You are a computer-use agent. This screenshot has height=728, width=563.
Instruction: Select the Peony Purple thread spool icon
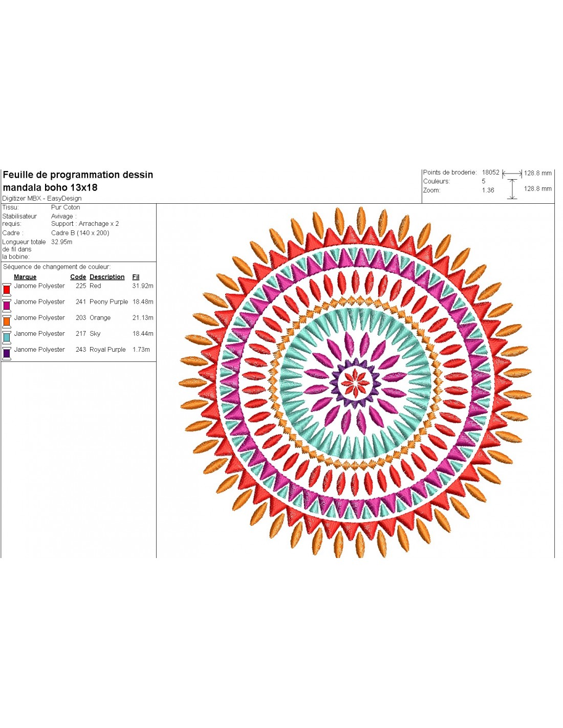pos(7,305)
